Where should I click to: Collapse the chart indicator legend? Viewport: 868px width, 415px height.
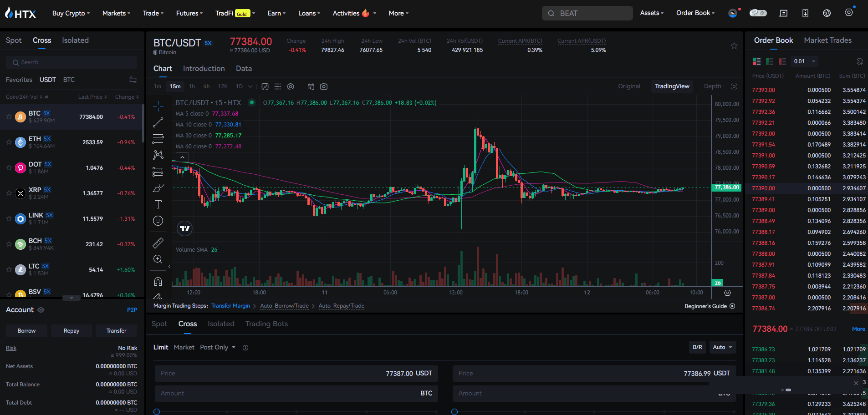tap(182, 157)
